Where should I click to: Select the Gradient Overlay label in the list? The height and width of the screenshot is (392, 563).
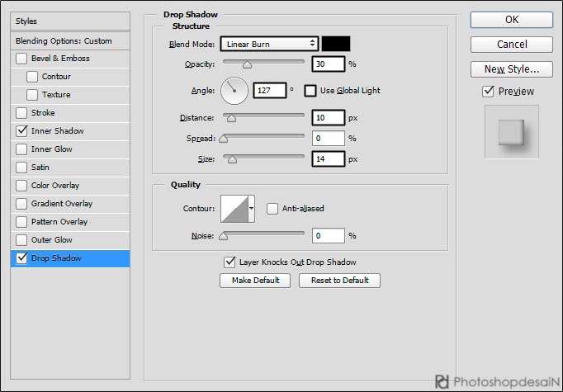point(62,204)
